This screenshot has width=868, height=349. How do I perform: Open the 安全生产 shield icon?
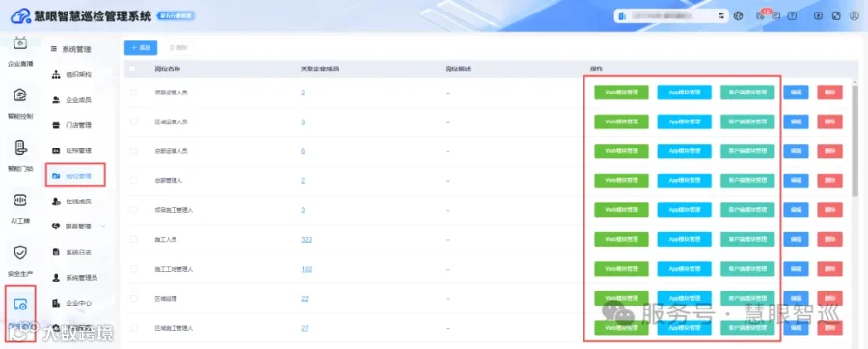point(20,253)
